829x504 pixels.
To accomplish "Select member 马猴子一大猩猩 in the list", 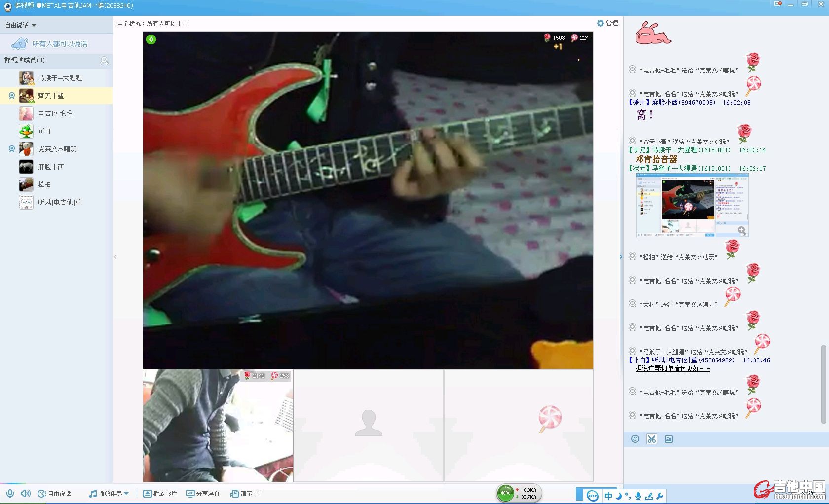I will click(60, 78).
